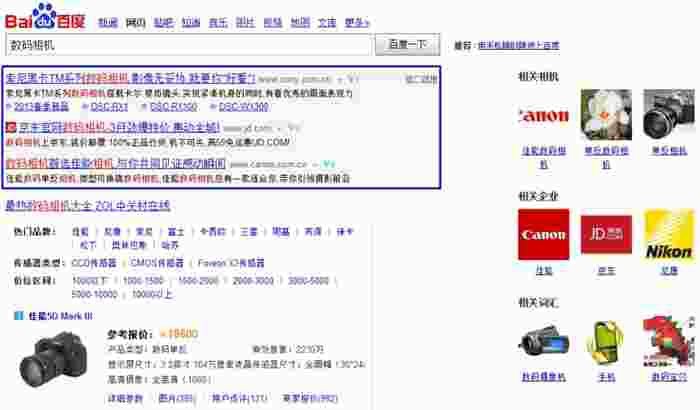This screenshot has width=700, height=410.
Task: Open the 数码摄像机 link under camcorder thumbnail
Action: coord(544,377)
